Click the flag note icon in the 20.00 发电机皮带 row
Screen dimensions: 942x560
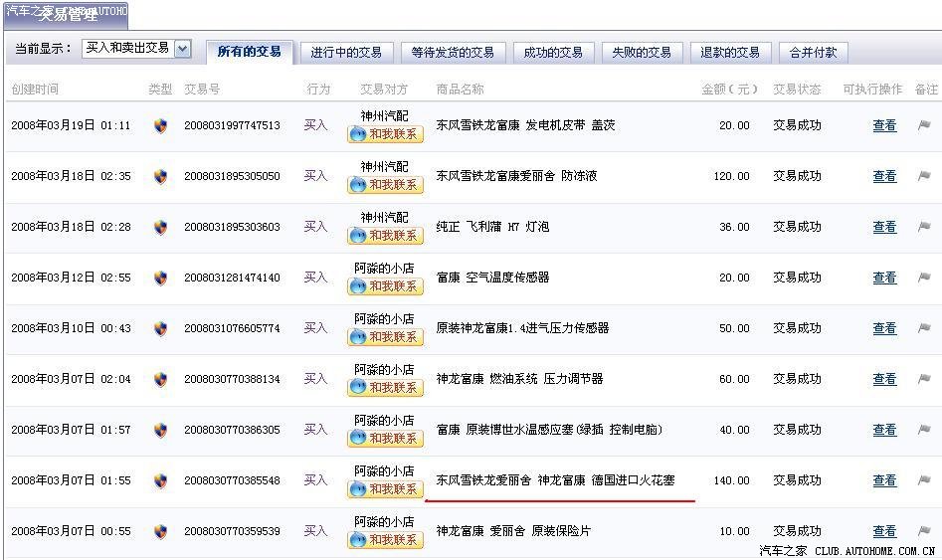point(923,125)
